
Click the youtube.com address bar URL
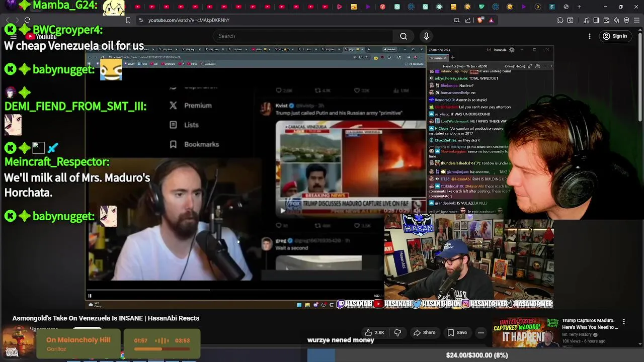189,20
